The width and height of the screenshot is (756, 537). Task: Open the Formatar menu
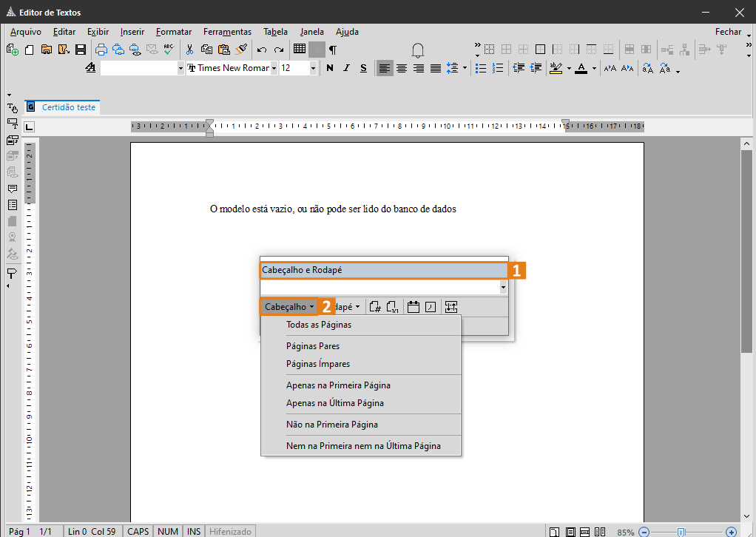(174, 32)
